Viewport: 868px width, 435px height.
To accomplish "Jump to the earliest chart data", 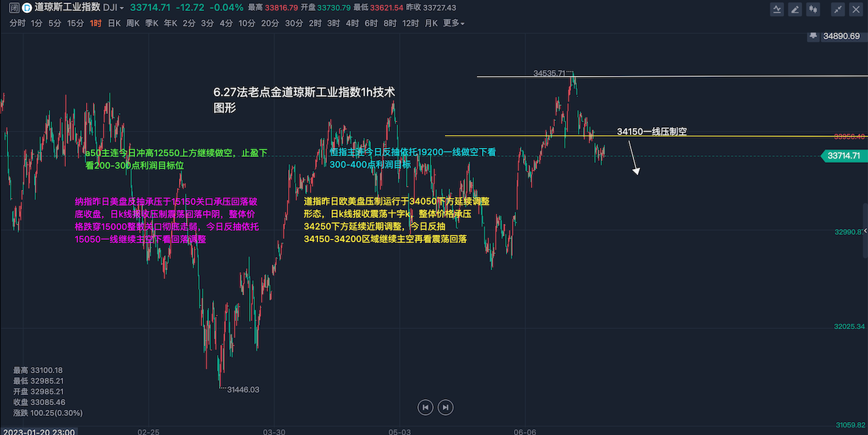I will click(x=425, y=407).
